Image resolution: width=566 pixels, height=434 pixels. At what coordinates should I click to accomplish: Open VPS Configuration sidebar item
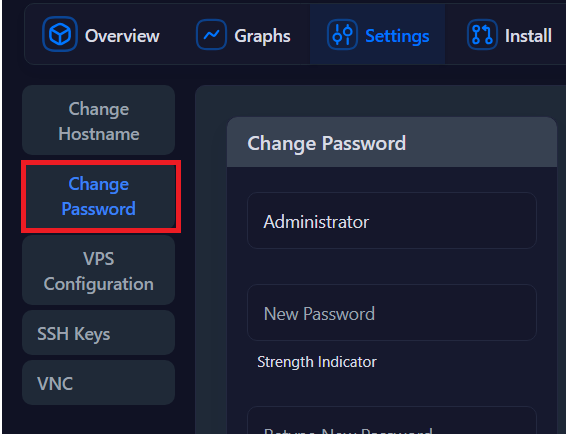coord(99,270)
